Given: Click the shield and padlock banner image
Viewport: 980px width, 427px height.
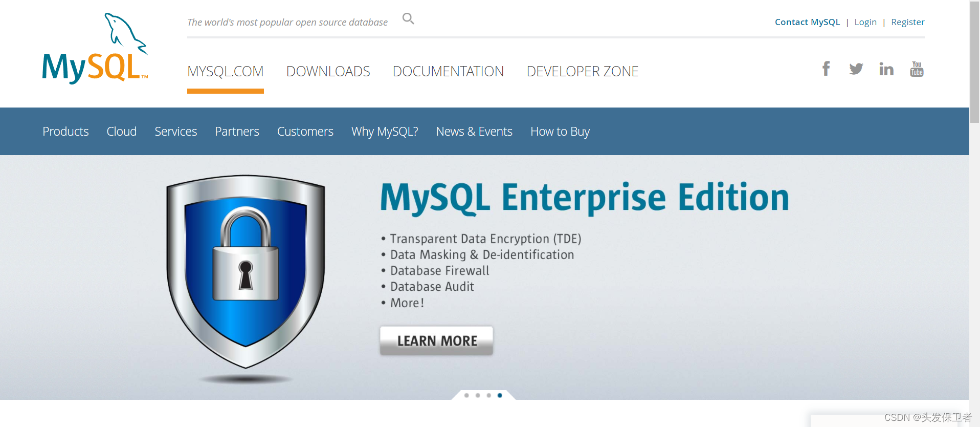Looking at the screenshot, I should (x=246, y=272).
